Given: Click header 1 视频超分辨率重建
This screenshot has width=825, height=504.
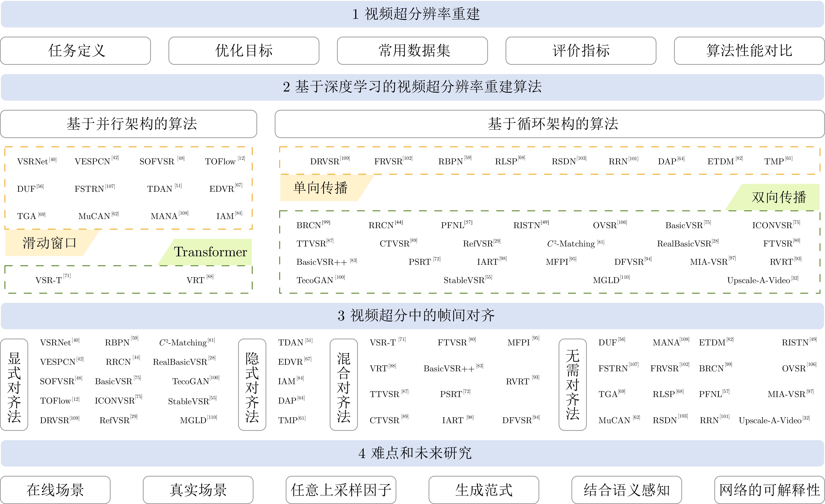Looking at the screenshot, I should click(x=413, y=14).
